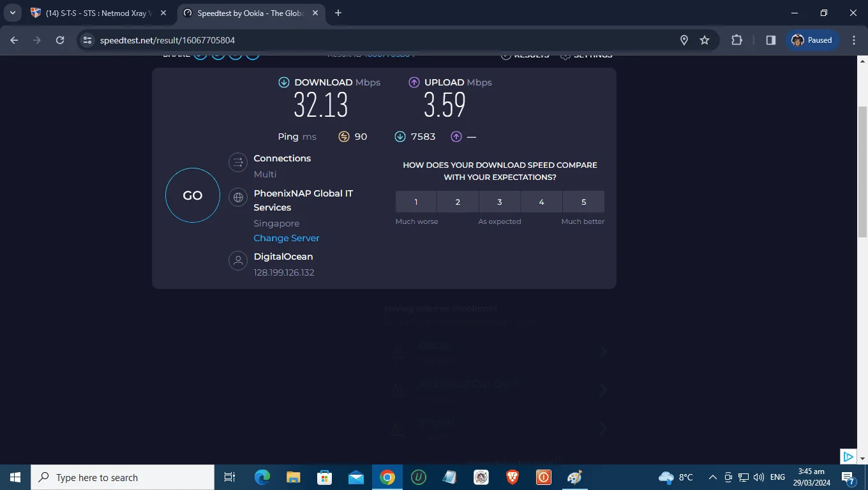The width and height of the screenshot is (868, 490).
Task: Reload the Speedtest page
Action: click(x=60, y=40)
